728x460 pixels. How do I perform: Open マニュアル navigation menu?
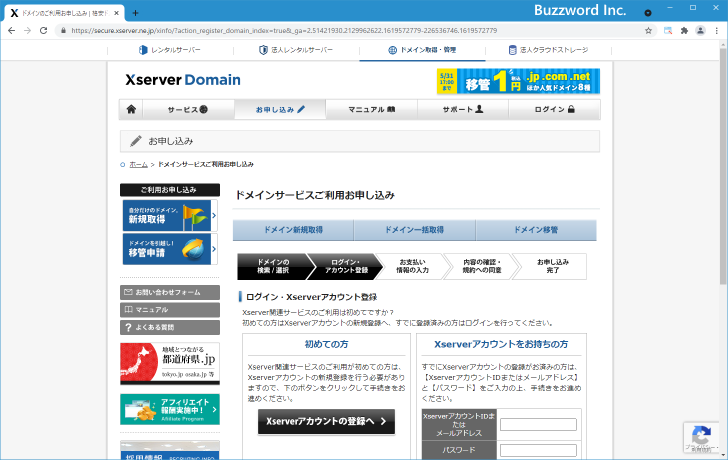coord(371,110)
